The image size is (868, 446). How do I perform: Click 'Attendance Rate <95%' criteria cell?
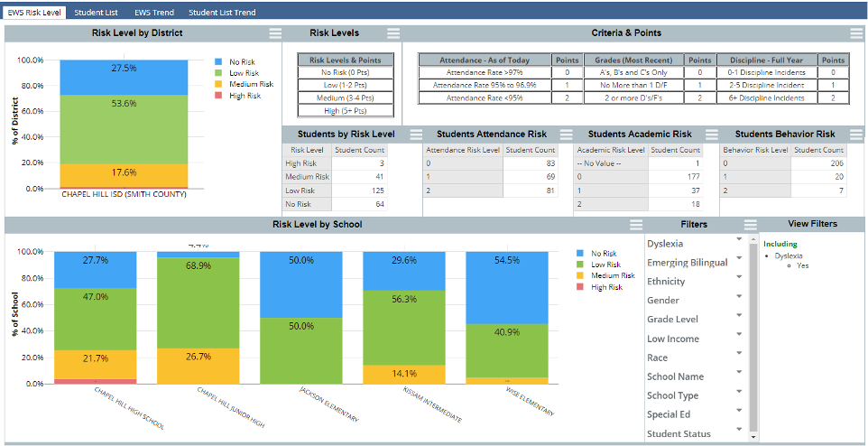coord(485,98)
